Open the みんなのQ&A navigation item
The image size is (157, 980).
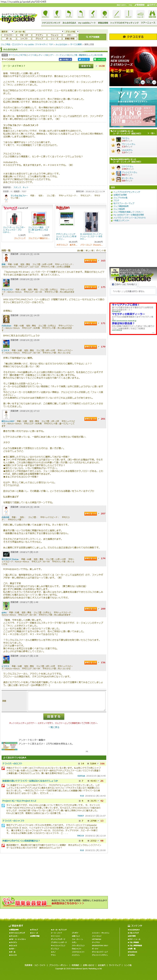click(x=69, y=23)
